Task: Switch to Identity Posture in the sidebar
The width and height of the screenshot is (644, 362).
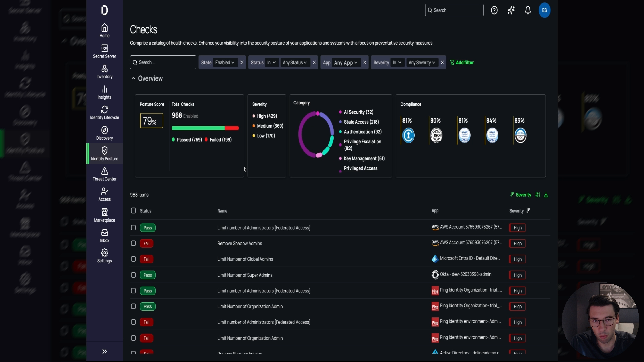Action: [104, 154]
